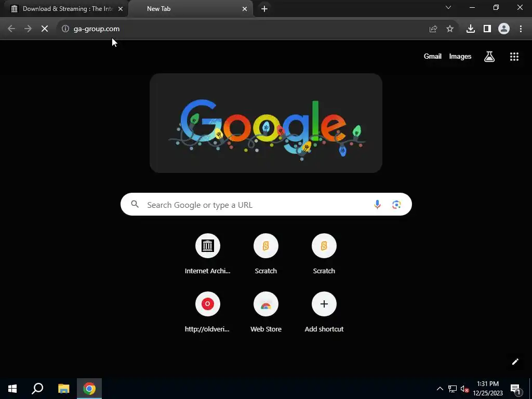
Task: Open the Gmail link
Action: [433, 57]
